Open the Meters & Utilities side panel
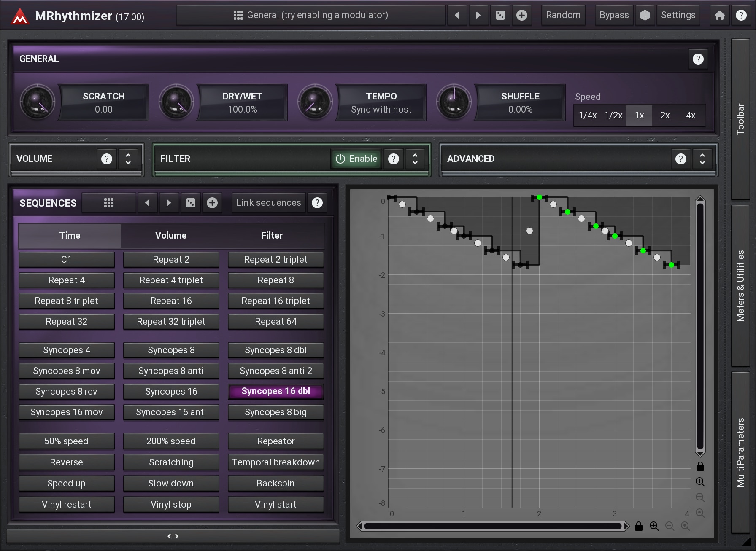The height and width of the screenshot is (551, 756). [740, 286]
